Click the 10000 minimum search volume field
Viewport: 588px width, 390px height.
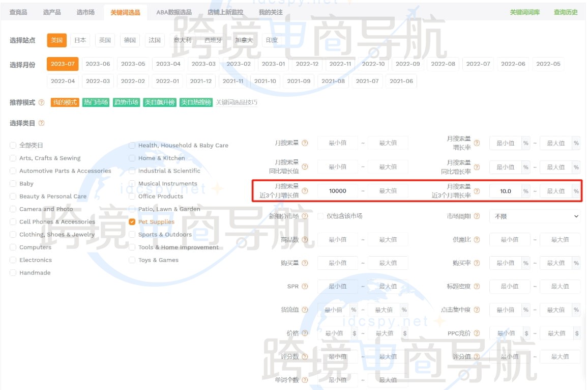[337, 190]
